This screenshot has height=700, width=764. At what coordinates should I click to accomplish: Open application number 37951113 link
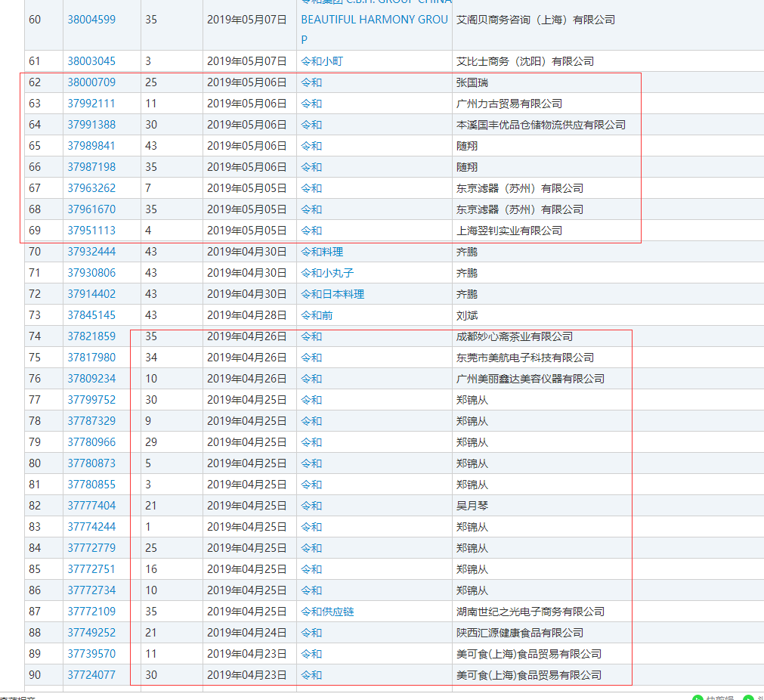91,231
